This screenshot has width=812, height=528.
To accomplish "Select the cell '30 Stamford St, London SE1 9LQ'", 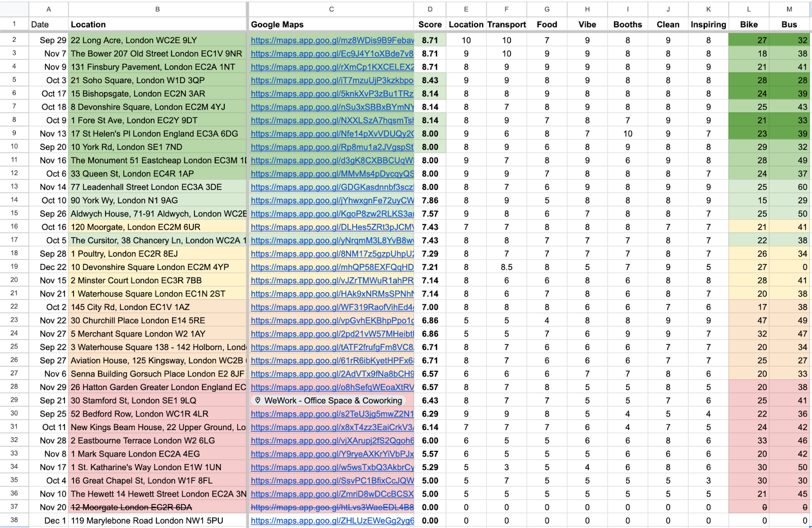I will tap(157, 401).
